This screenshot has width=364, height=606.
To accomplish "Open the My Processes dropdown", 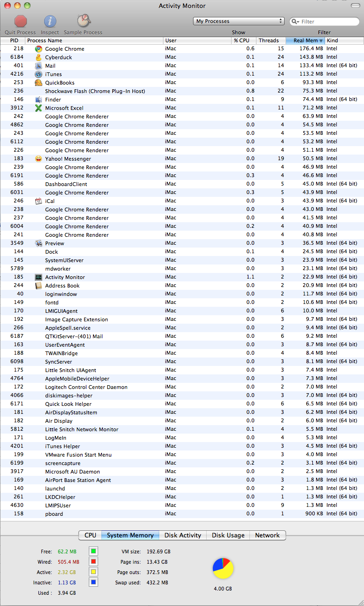I will (x=239, y=21).
